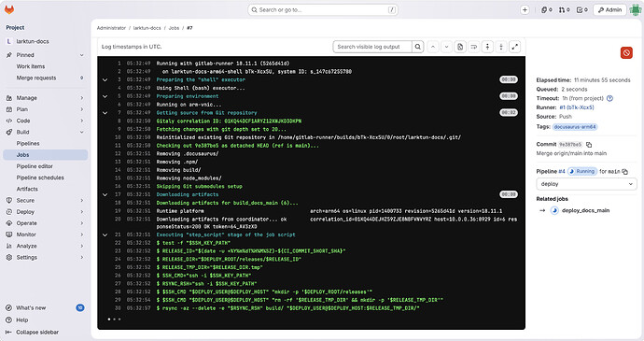Open Pipelines in the sidebar
644x341 pixels.
pyautogui.click(x=45, y=144)
